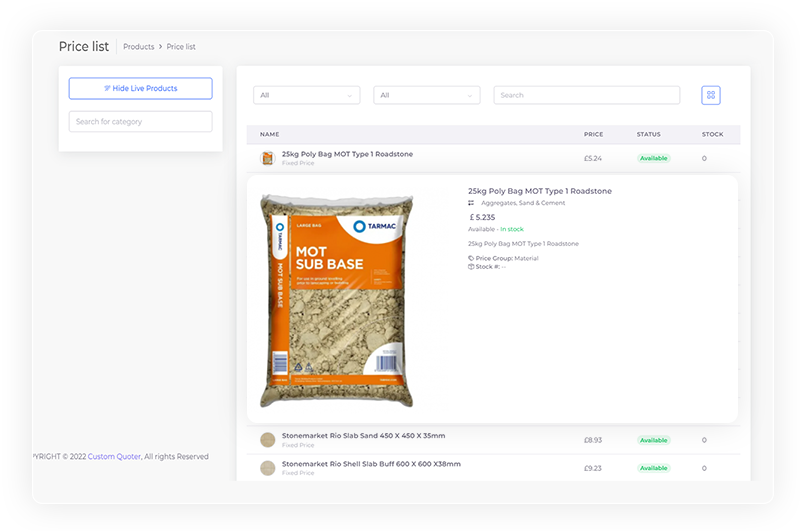The image size is (800, 531).
Task: Click the Stock # box icon
Action: (x=471, y=267)
